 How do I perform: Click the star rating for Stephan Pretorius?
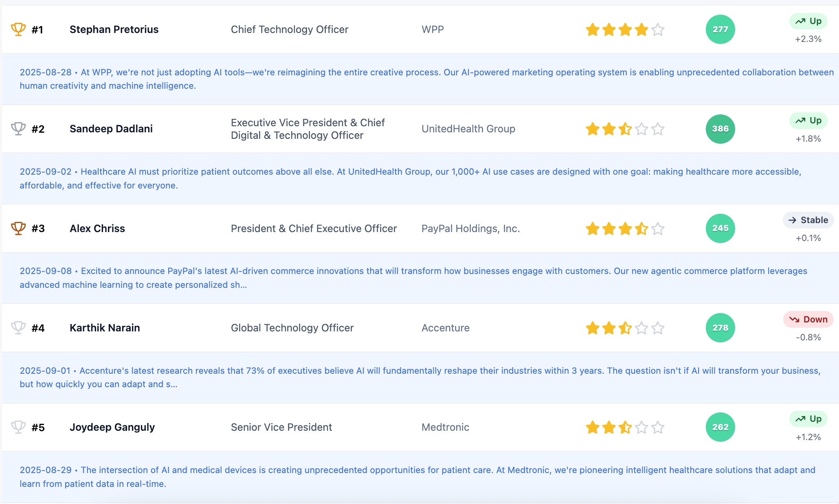[625, 30]
